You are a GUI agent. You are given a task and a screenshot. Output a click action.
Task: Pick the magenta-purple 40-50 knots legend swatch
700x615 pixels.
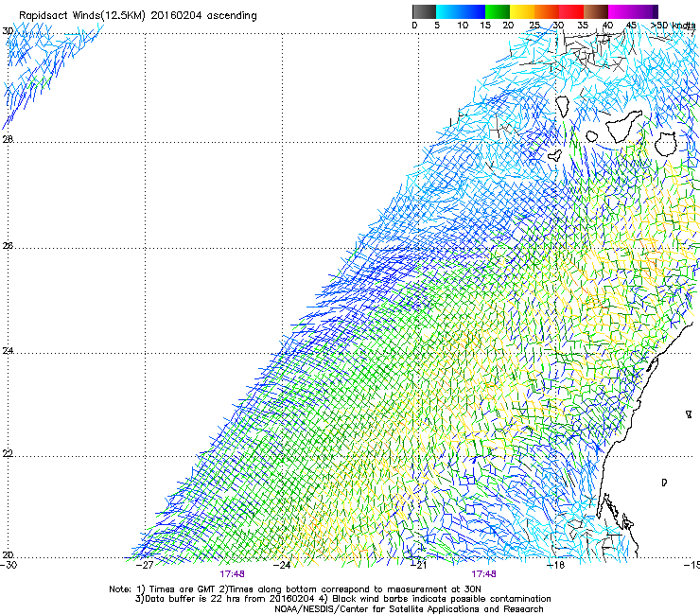633,11
